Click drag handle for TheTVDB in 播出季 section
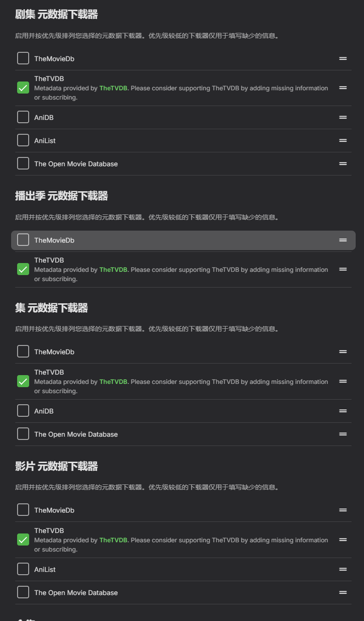The image size is (364, 621). point(343,269)
